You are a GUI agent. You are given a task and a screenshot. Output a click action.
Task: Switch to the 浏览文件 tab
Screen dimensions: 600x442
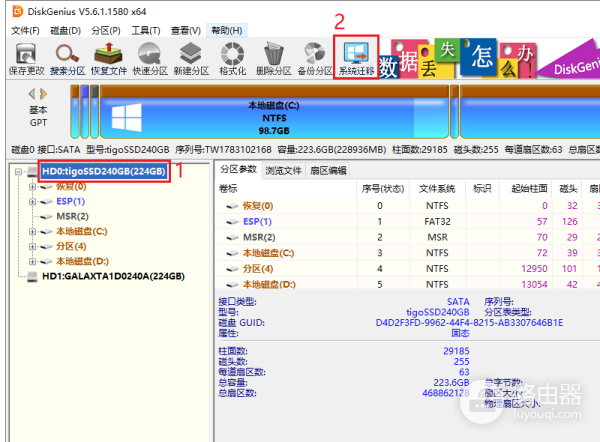283,171
